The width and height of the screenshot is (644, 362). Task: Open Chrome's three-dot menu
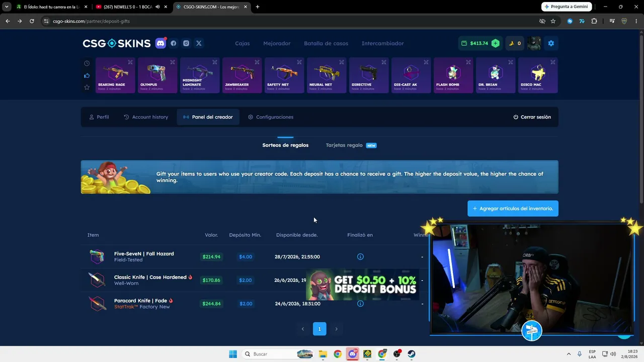tap(636, 21)
